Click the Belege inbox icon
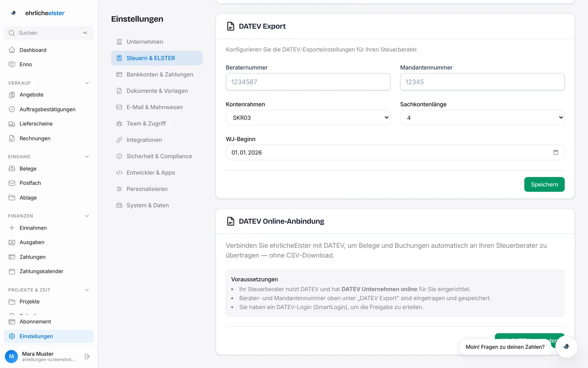The width and height of the screenshot is (588, 368). (x=12, y=169)
